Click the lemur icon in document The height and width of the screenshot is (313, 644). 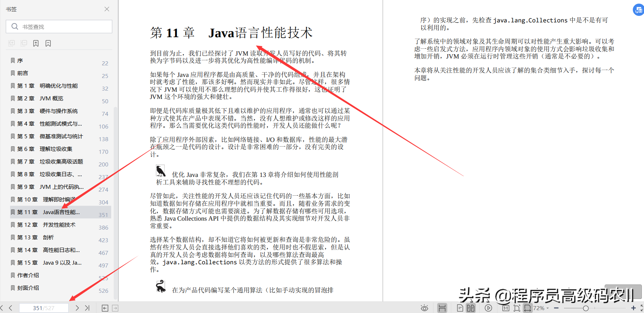[x=161, y=286]
